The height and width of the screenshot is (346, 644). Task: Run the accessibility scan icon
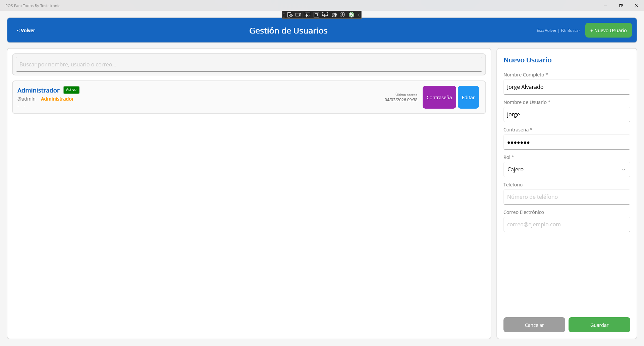click(342, 15)
